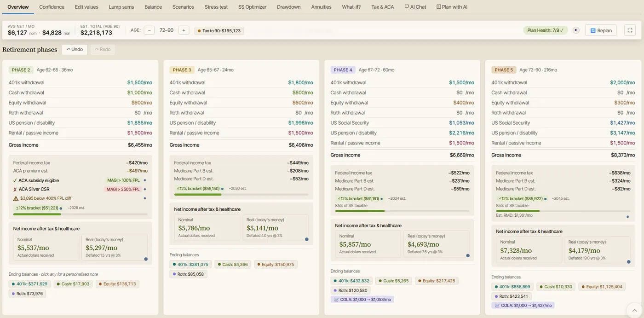Switch to the Overview tab

tap(18, 7)
